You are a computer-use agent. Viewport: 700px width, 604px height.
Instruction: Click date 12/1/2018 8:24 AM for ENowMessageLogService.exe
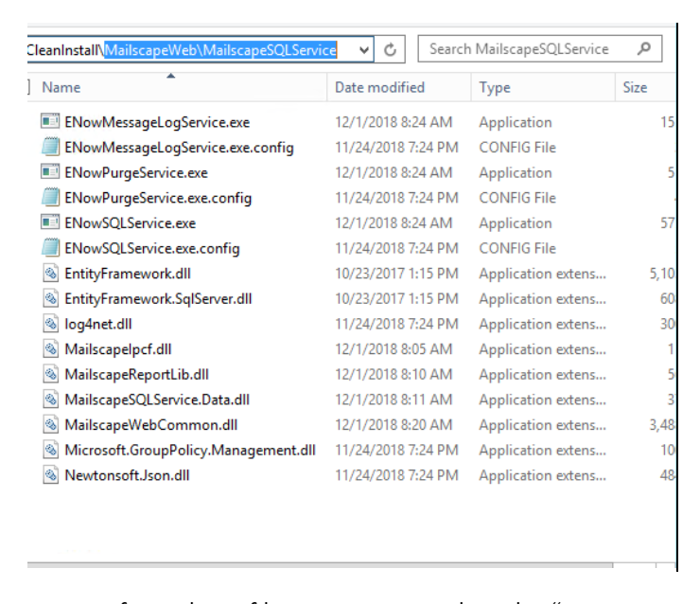click(x=394, y=122)
